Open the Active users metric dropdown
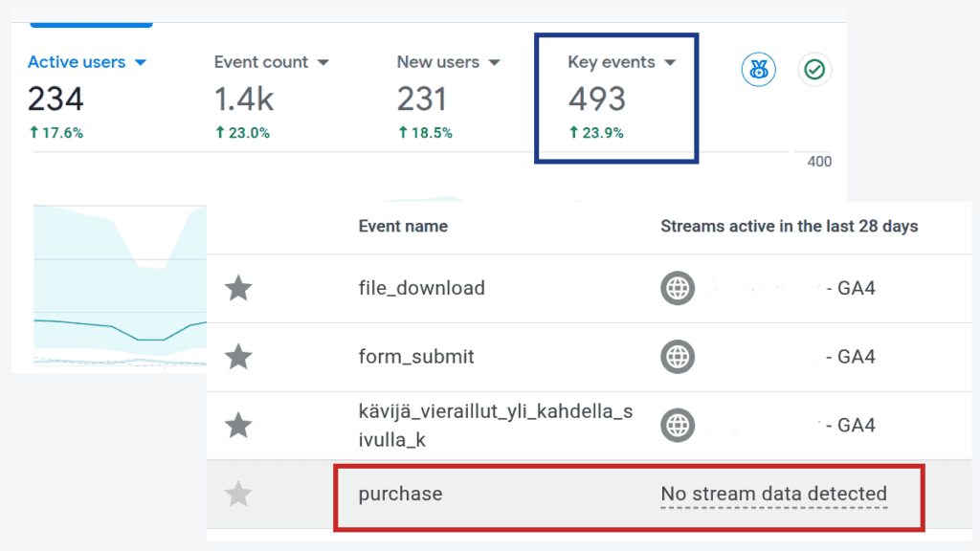This screenshot has height=551, width=980. coord(142,61)
